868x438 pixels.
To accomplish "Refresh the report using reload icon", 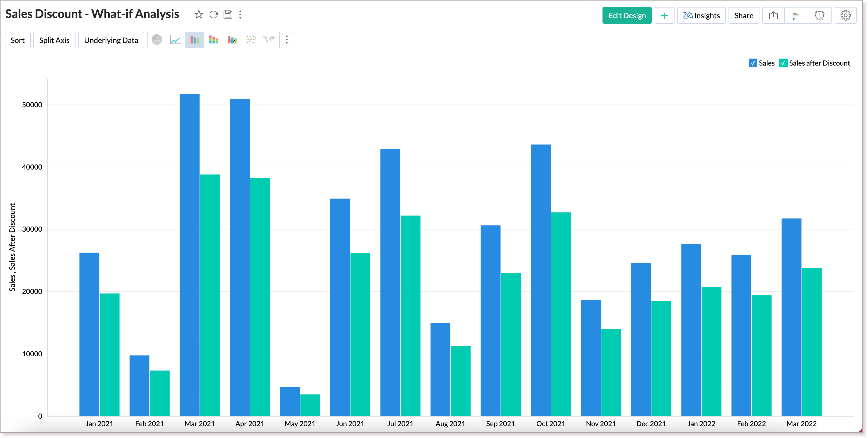I will [214, 15].
